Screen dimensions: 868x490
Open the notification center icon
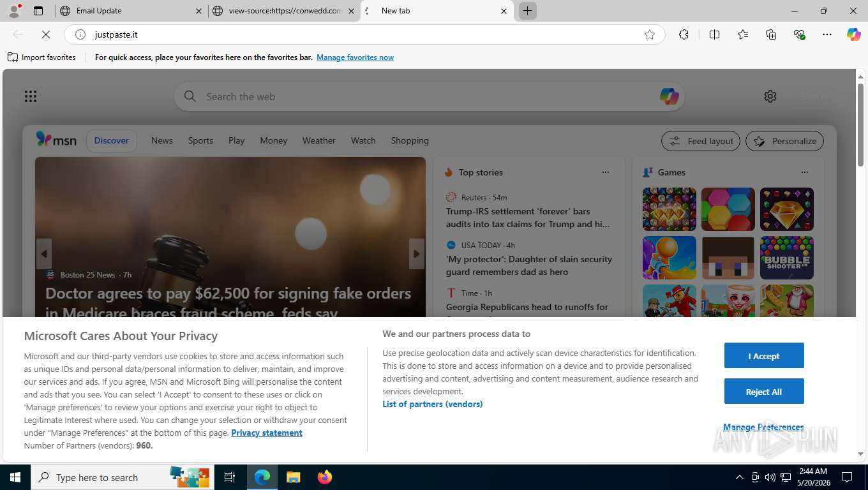pyautogui.click(x=847, y=477)
